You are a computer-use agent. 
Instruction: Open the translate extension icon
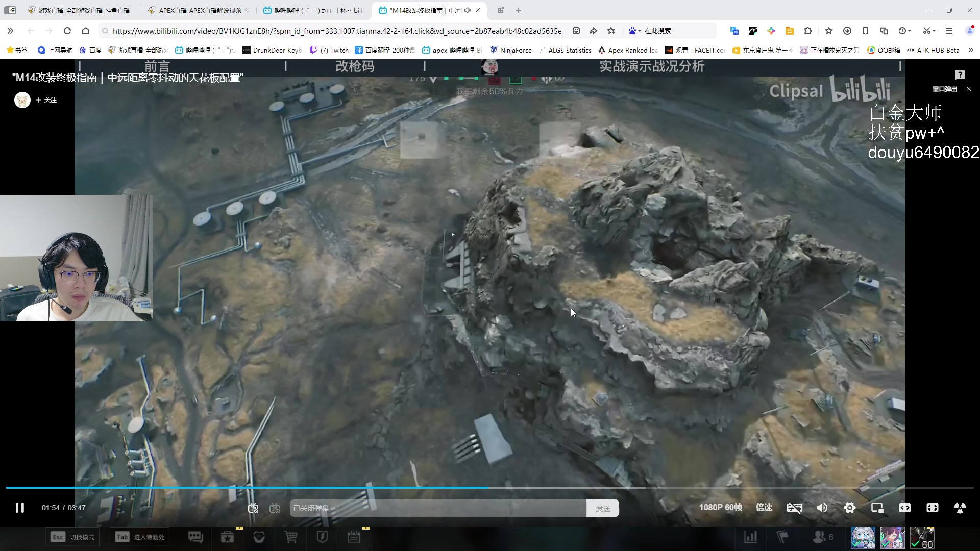(734, 31)
